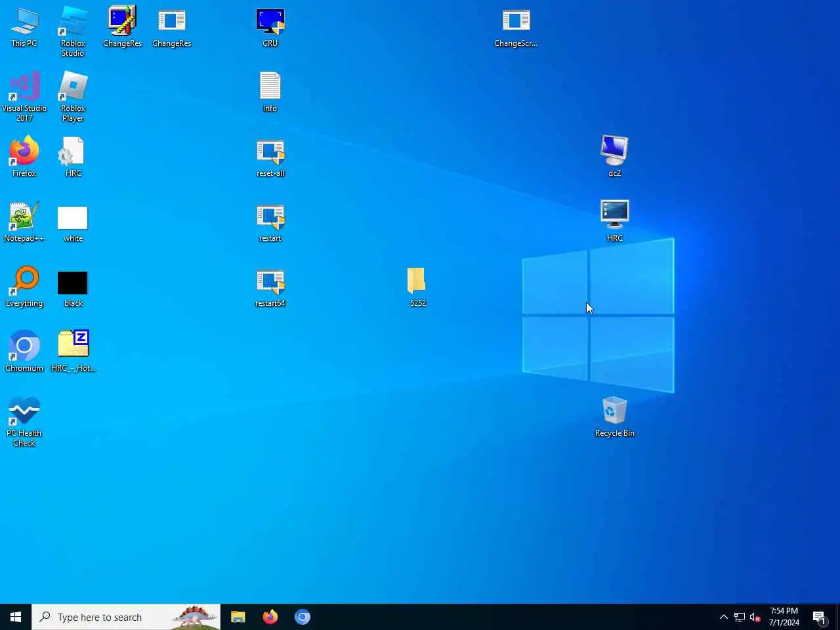Select the Visual Studio 2017 shortcut
The width and height of the screenshot is (840, 630).
[24, 96]
